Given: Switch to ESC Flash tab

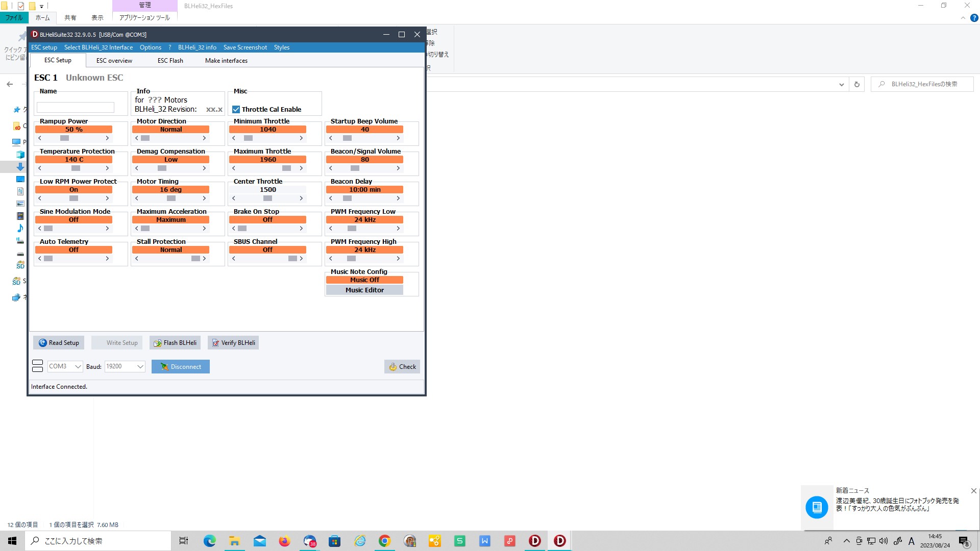Looking at the screenshot, I should (x=170, y=61).
